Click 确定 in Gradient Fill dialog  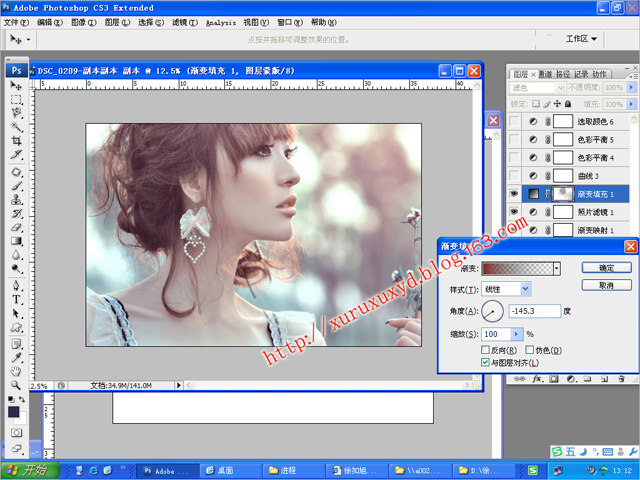pos(607,268)
